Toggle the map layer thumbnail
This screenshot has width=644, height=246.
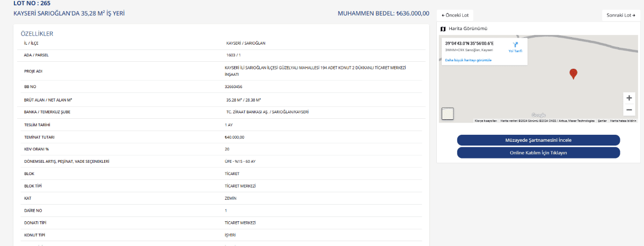point(448,113)
